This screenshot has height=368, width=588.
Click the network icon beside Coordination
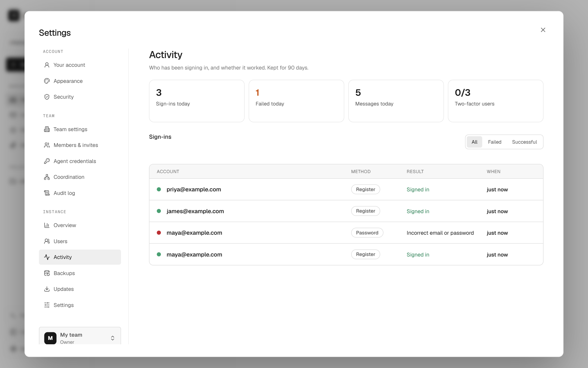point(47,177)
